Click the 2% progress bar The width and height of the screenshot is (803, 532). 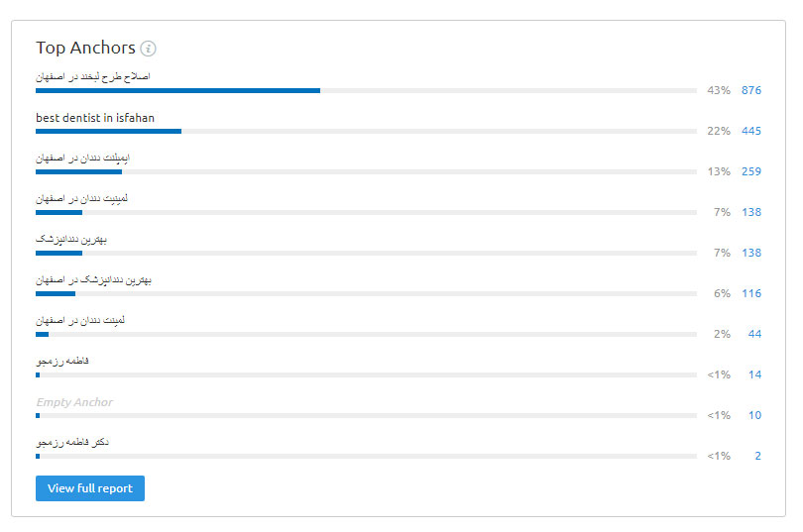coord(366,335)
